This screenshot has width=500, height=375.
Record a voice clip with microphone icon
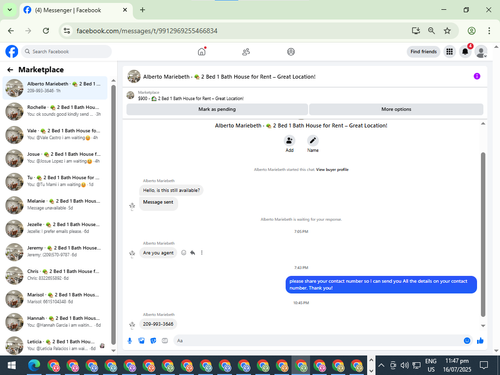[130, 341]
